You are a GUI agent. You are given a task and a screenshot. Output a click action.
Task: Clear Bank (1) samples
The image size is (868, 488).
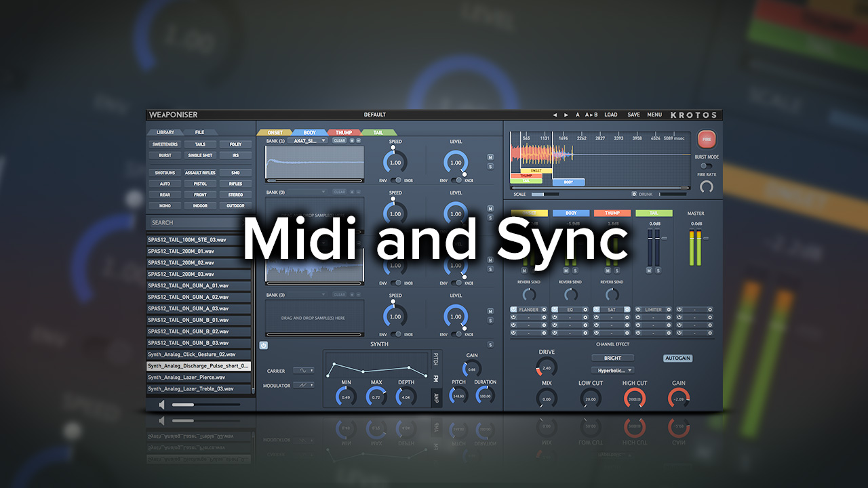339,140
